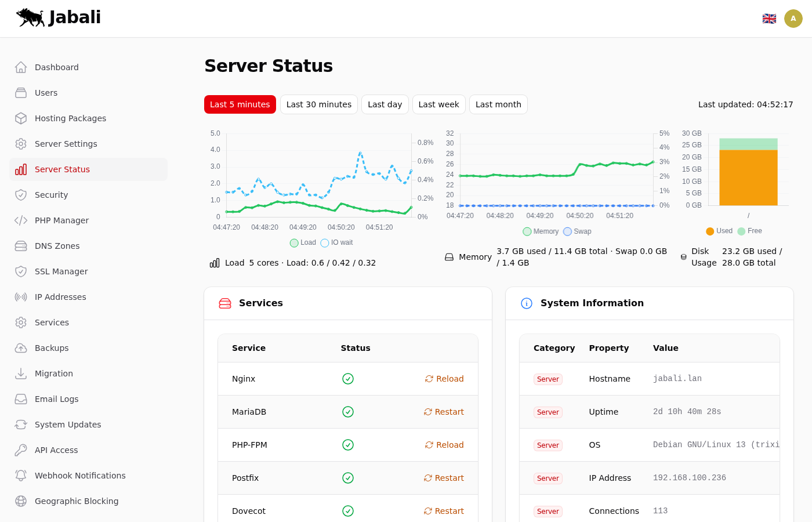
Task: Open the IP Addresses signal icon
Action: point(21,297)
